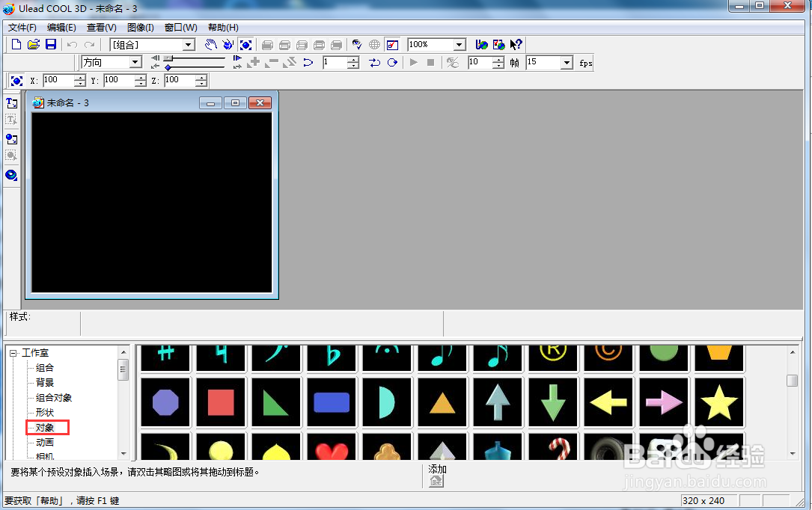Viewport: 812px width, 510px height.
Task: Toggle the wireframe globe icon
Action: point(374,45)
